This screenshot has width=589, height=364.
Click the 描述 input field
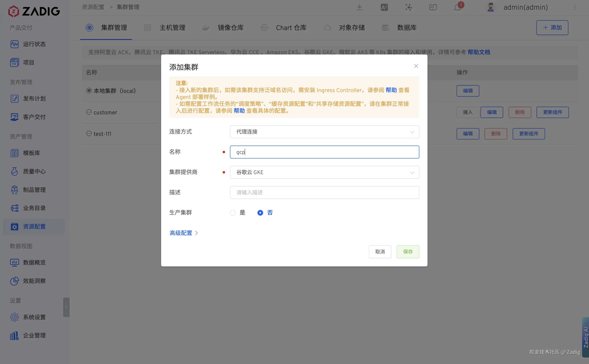coord(324,193)
